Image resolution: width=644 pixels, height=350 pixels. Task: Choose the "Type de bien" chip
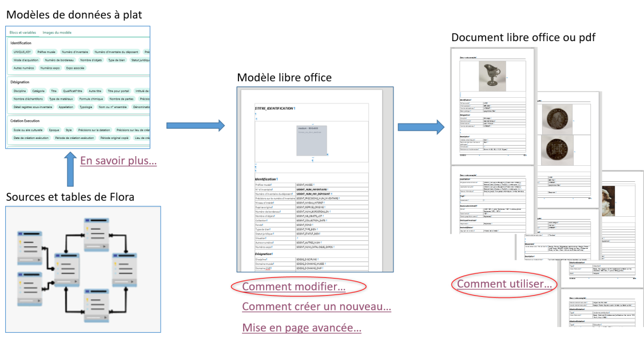(117, 60)
